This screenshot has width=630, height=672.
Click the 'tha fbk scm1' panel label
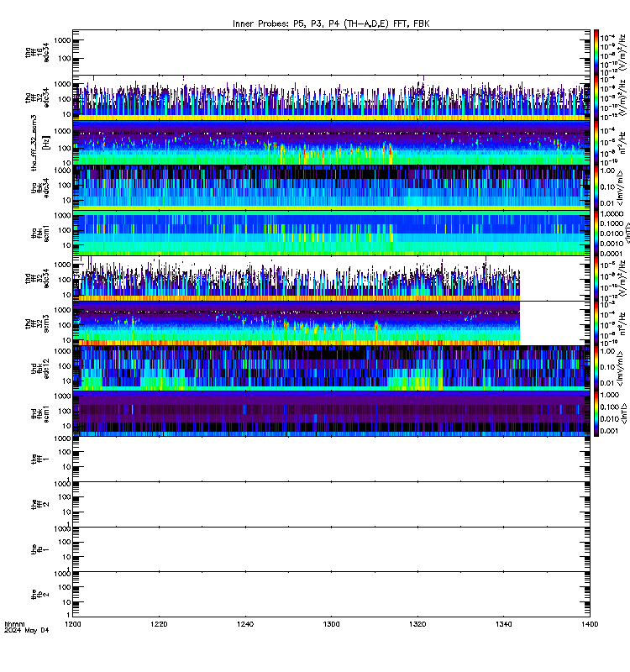(x=40, y=234)
